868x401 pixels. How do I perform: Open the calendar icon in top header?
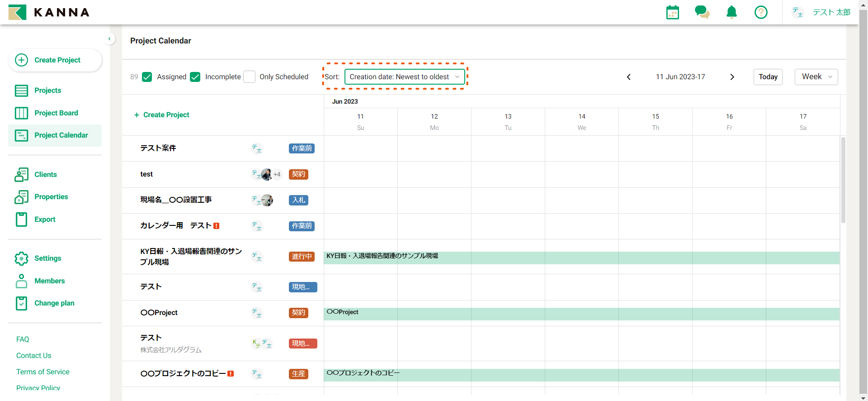click(x=673, y=12)
